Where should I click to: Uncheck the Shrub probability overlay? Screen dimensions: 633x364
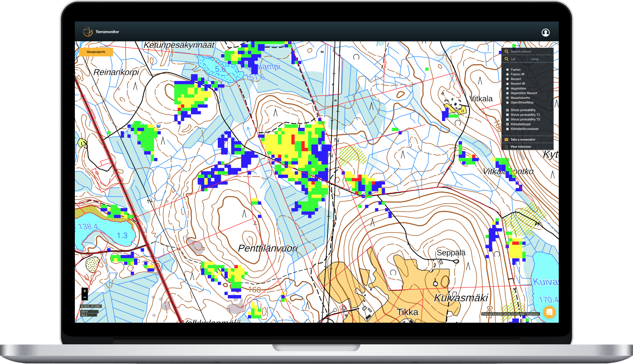click(x=507, y=110)
